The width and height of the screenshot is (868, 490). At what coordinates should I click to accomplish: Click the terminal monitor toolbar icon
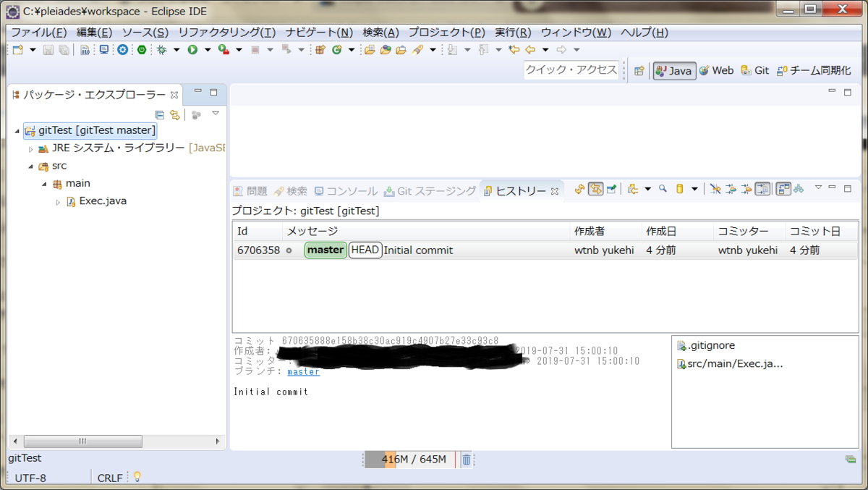[x=104, y=50]
